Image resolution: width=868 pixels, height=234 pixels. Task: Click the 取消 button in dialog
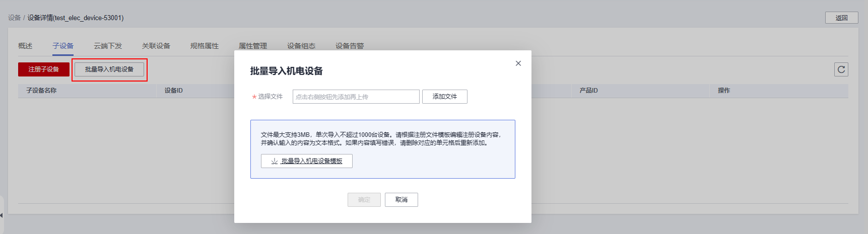pyautogui.click(x=402, y=200)
